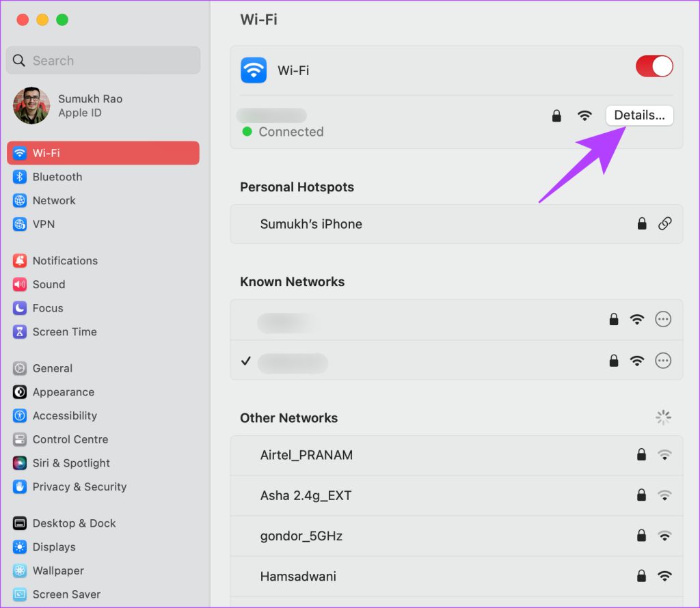700x608 pixels.
Task: Open options for the first known network
Action: [663, 319]
